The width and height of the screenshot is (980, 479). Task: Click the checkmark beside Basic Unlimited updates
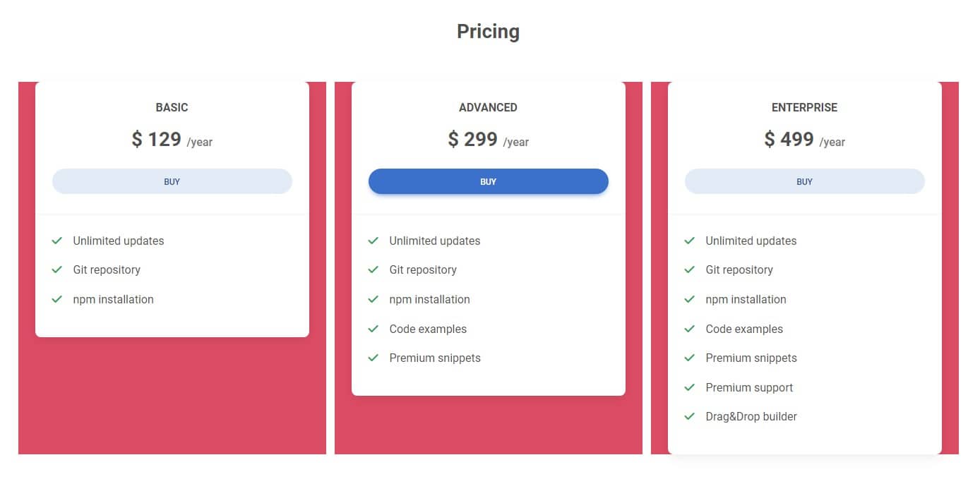point(57,241)
